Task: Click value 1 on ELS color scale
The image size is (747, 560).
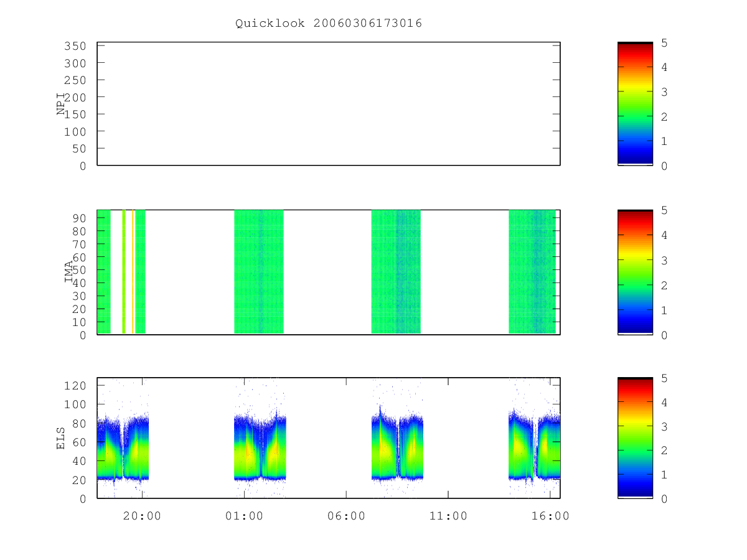Action: pos(665,475)
